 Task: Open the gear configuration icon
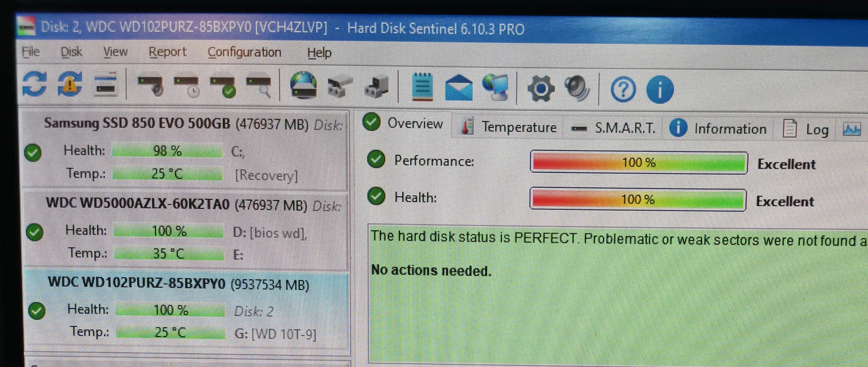[541, 89]
